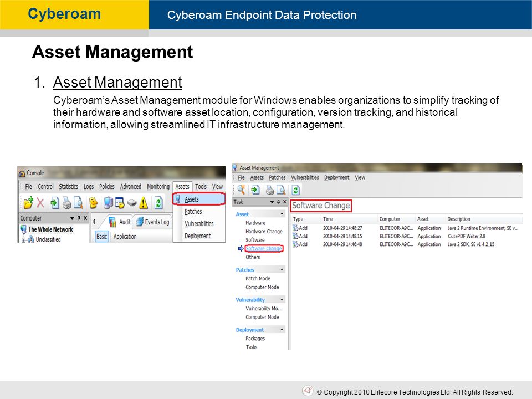532x399 pixels.
Task: Open the Control menu in Console
Action: pyautogui.click(x=45, y=187)
